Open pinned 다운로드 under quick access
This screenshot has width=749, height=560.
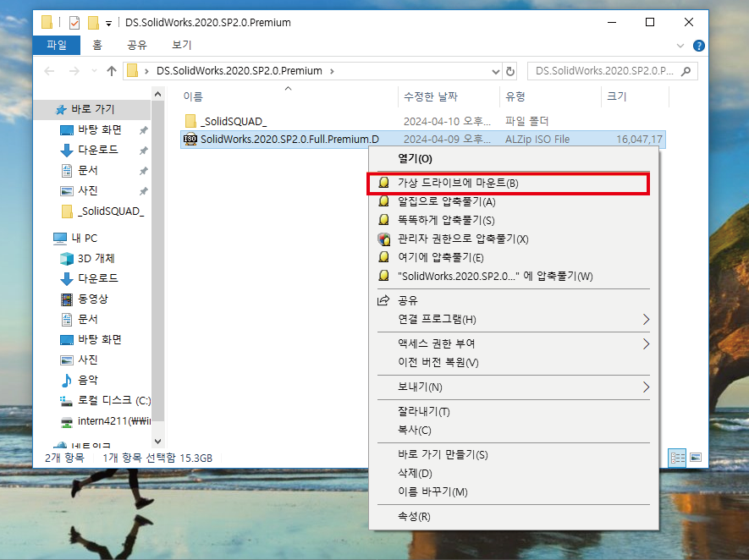coord(97,150)
